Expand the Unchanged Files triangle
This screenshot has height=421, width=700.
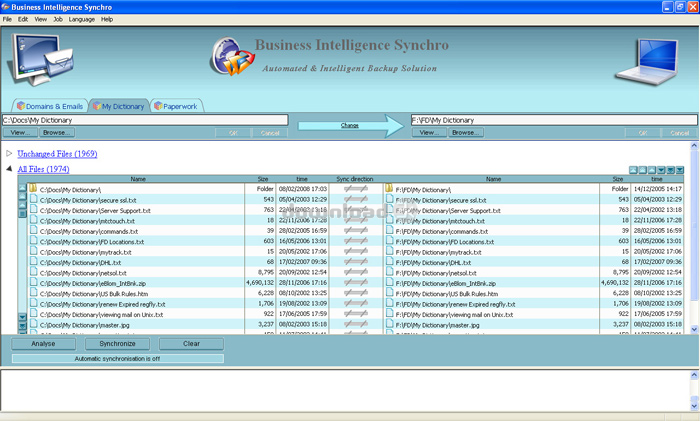[10, 154]
